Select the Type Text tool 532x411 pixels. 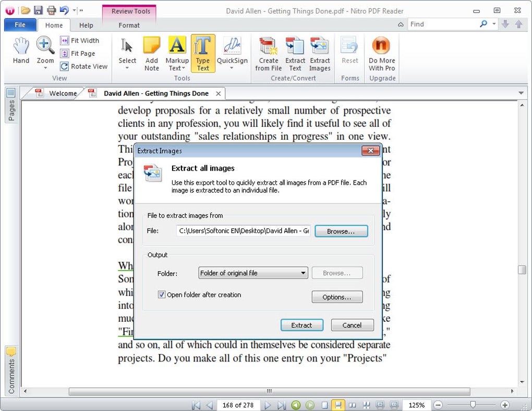click(203, 52)
